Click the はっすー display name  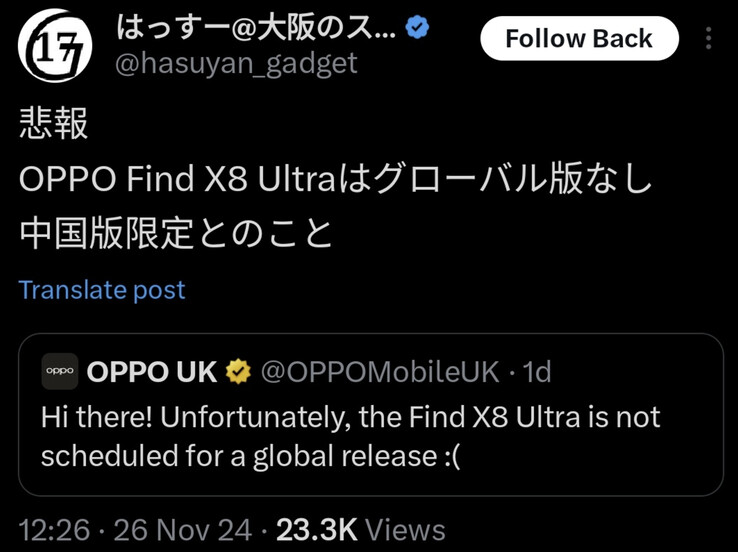coord(256,28)
